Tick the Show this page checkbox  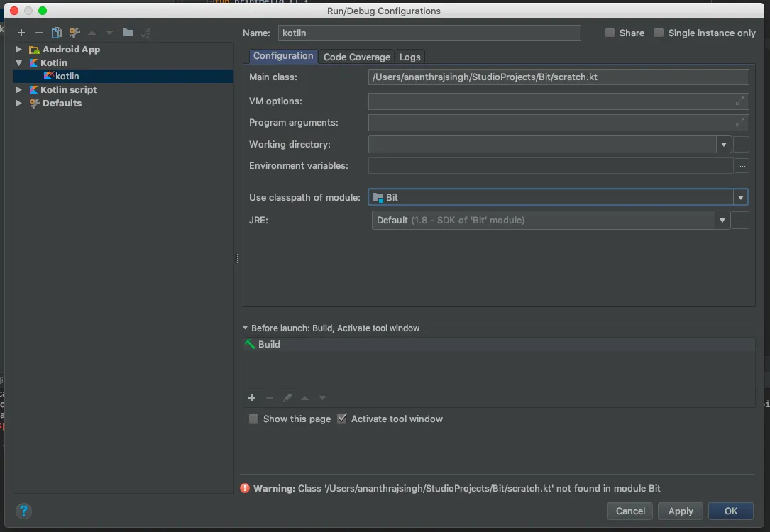coord(253,419)
